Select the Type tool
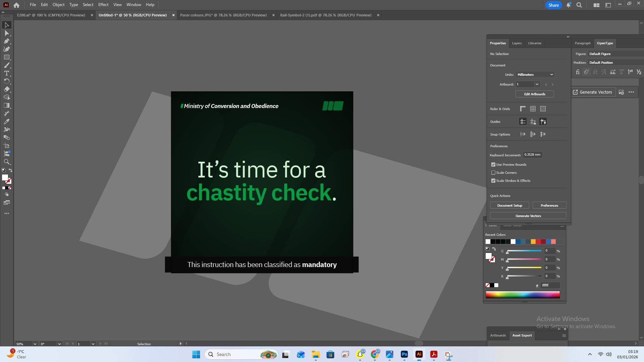 pyautogui.click(x=6, y=73)
